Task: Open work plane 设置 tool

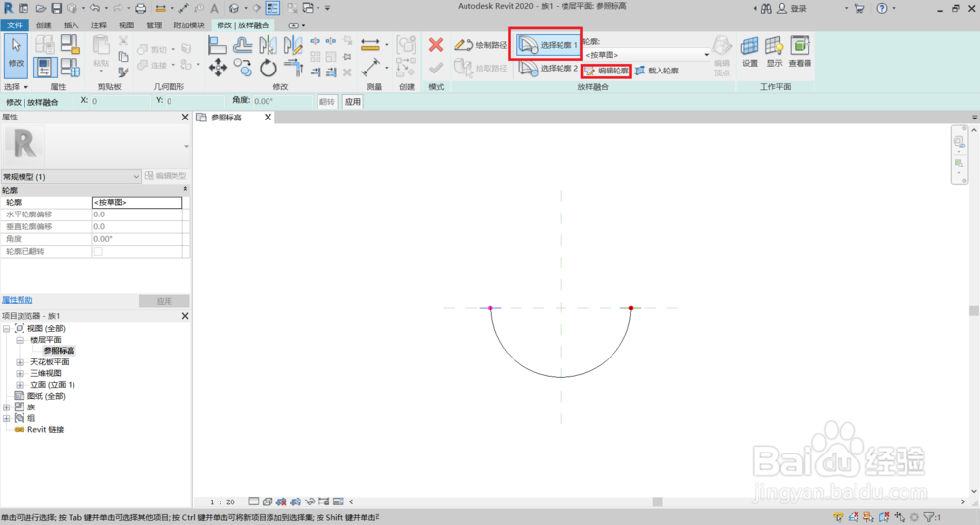Action: (x=750, y=52)
